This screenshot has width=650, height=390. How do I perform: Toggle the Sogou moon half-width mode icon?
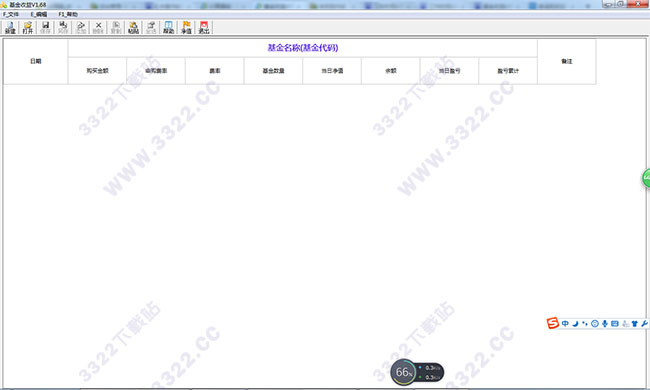pyautogui.click(x=575, y=324)
